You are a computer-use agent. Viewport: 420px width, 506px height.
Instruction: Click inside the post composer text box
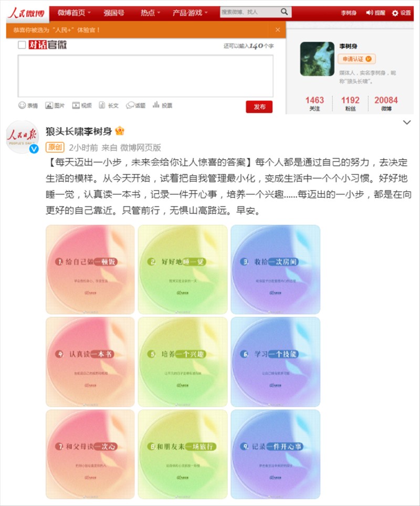tap(145, 76)
